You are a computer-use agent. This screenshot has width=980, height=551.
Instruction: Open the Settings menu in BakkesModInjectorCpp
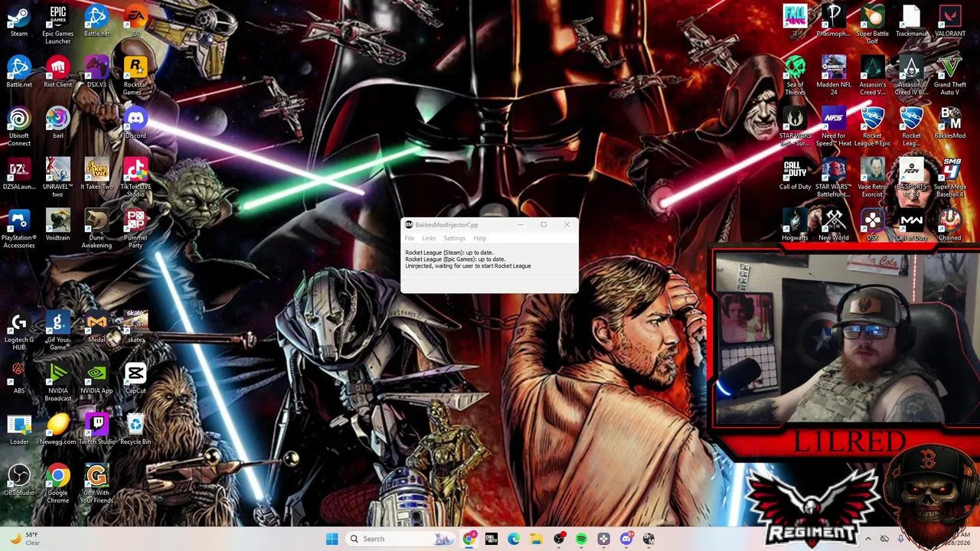click(x=454, y=238)
